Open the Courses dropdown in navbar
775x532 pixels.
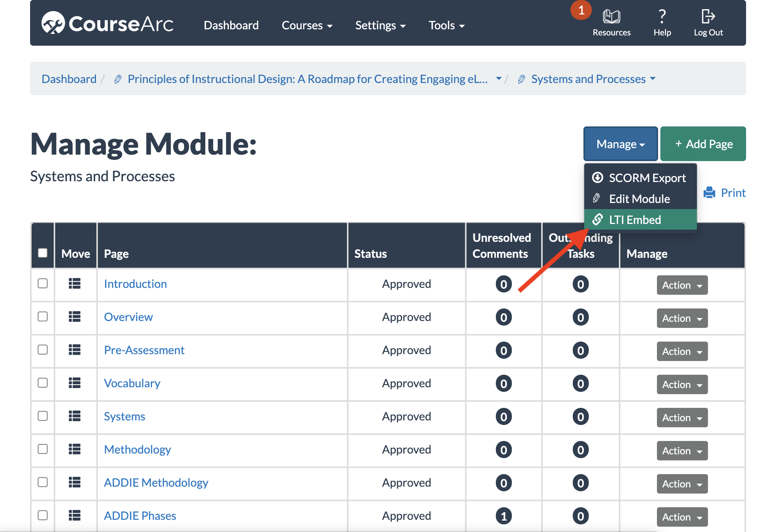coord(307,26)
